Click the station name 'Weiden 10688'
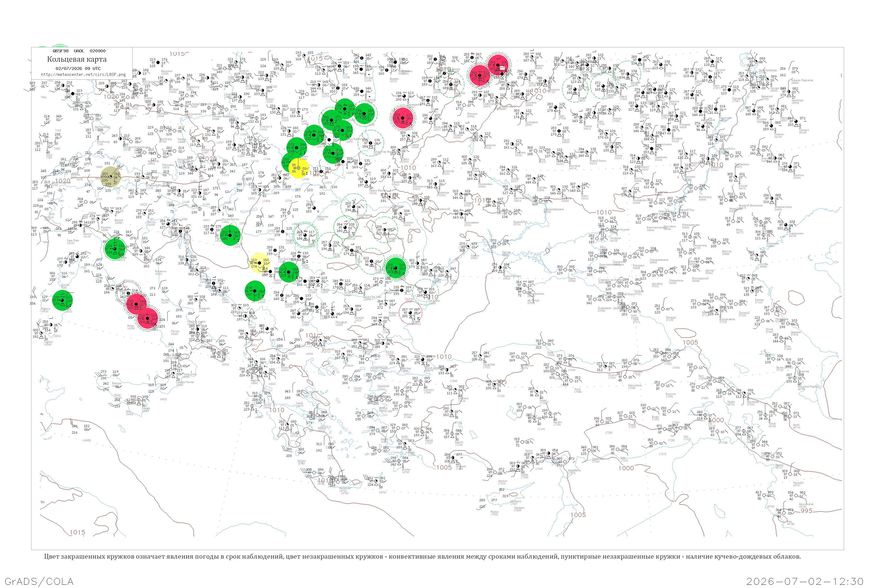Image resolution: width=882 pixels, height=588 pixels. pos(181,141)
